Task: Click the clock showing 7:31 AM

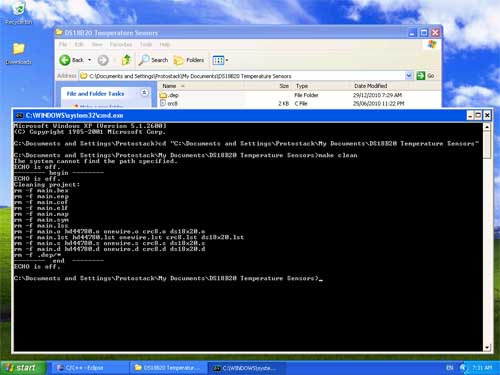Action: click(x=482, y=368)
